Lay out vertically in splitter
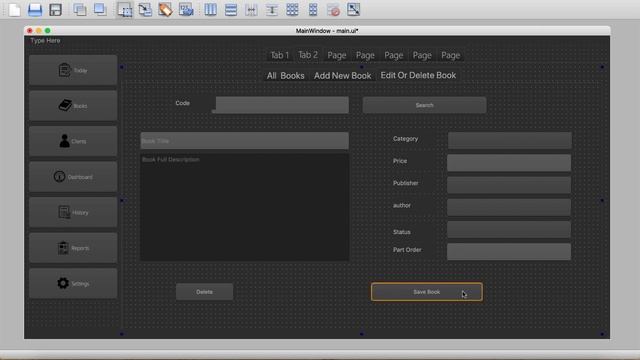The height and width of the screenshot is (360, 640). coord(272,9)
